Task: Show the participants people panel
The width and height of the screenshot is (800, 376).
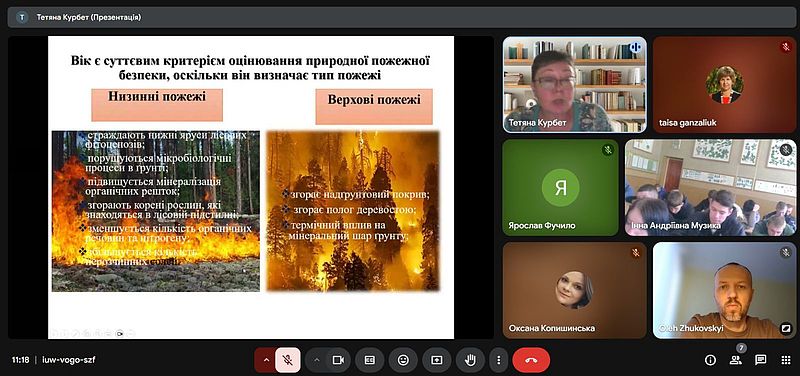Action: [735, 360]
